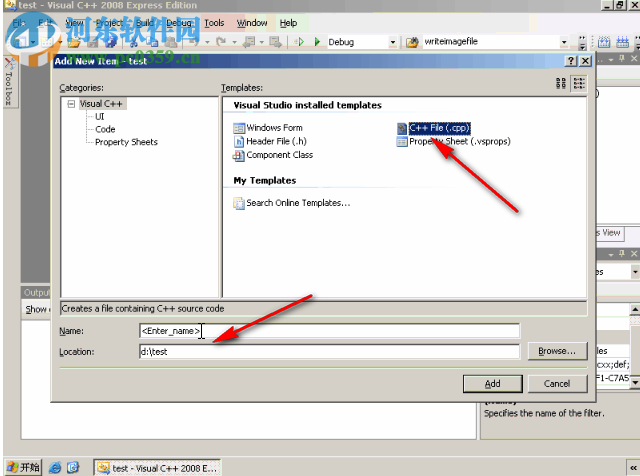Select the Header File (.h) template icon
Screen dimensions: 640x476
point(239,142)
